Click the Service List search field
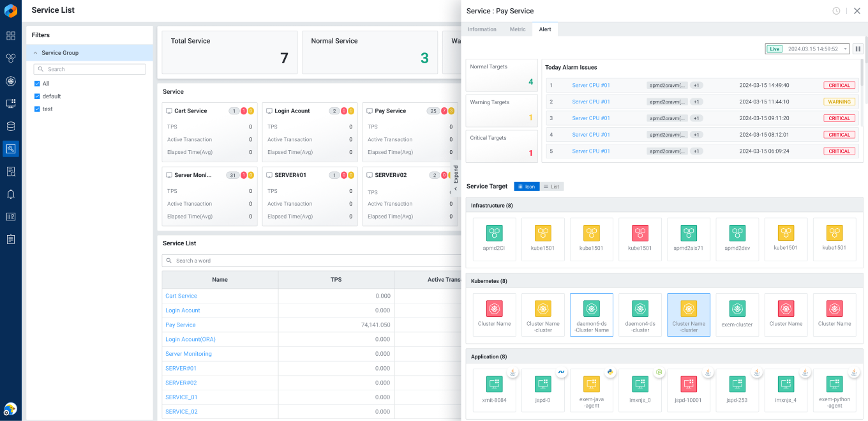This screenshot has width=868, height=421. pyautogui.click(x=311, y=261)
